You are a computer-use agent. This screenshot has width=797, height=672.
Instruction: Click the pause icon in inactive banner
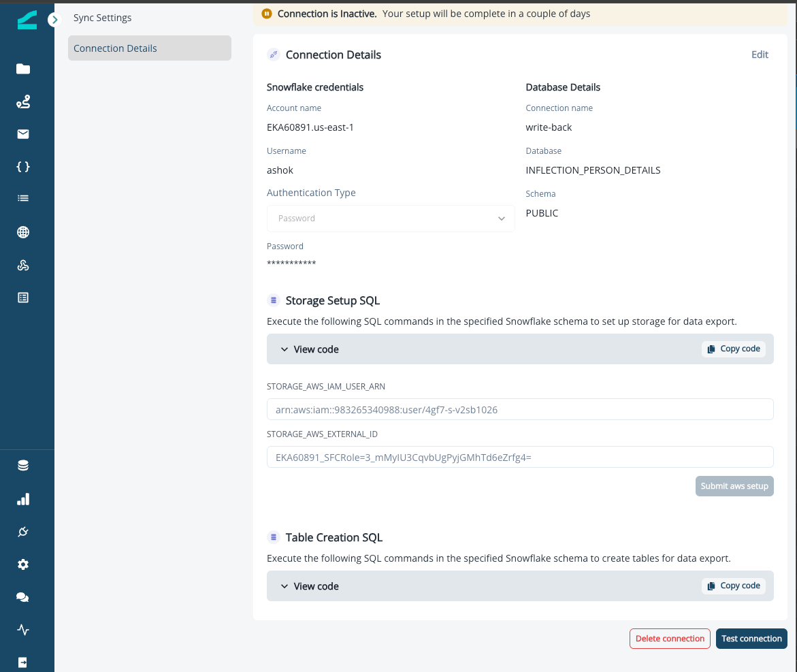point(266,14)
